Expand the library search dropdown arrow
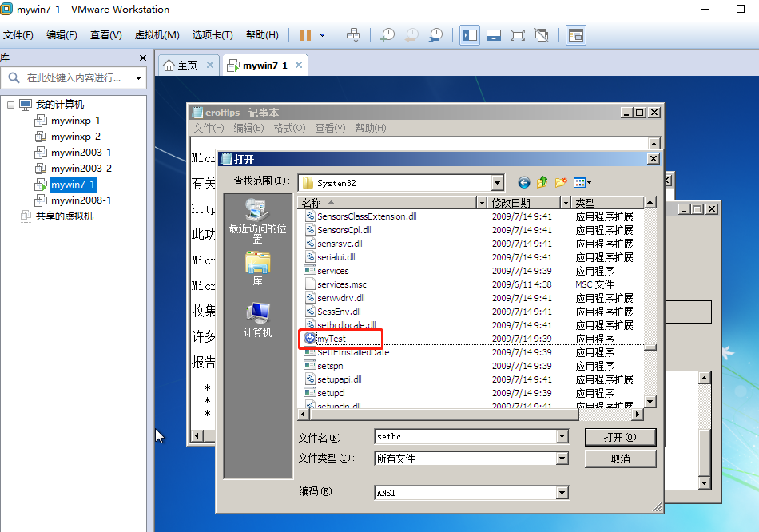Image resolution: width=759 pixels, height=532 pixels. (x=138, y=78)
